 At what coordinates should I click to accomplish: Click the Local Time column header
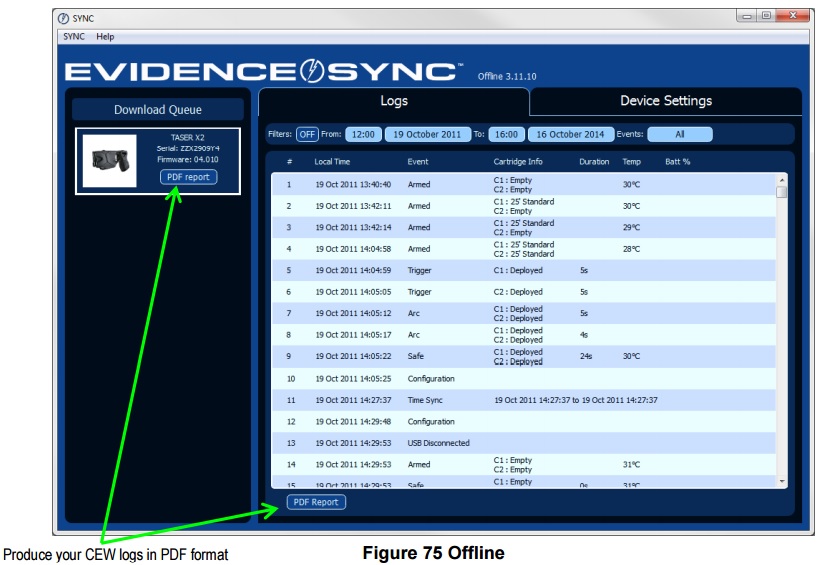(x=332, y=161)
